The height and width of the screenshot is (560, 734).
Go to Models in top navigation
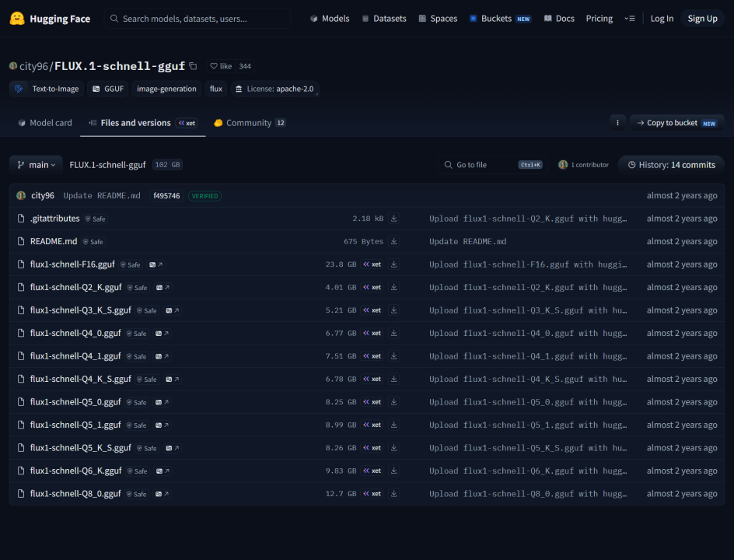coord(330,19)
